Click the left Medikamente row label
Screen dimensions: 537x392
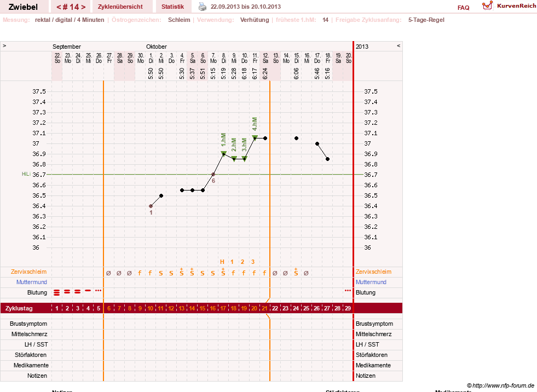31,365
